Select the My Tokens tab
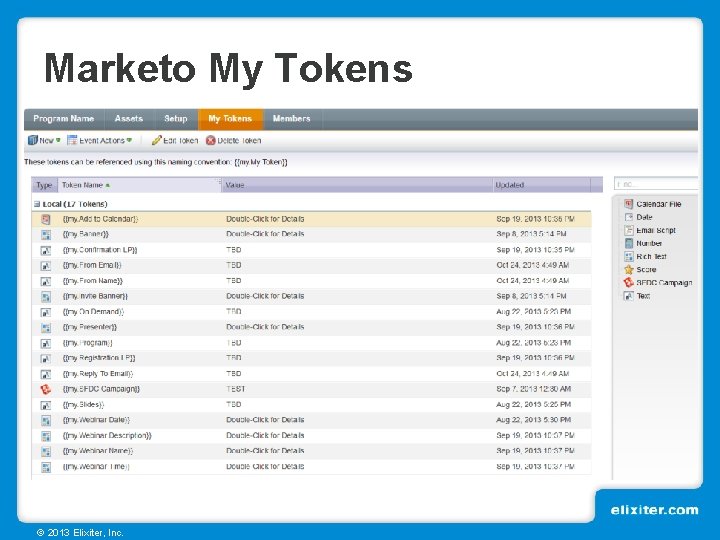Viewport: 720px width, 540px height. (230, 119)
